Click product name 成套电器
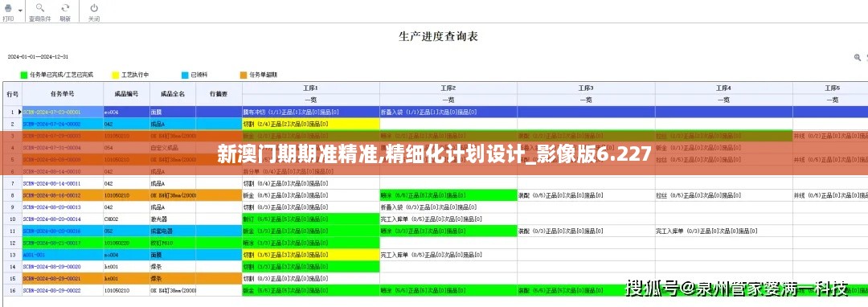Screen dimensions: 868x307 173,231
